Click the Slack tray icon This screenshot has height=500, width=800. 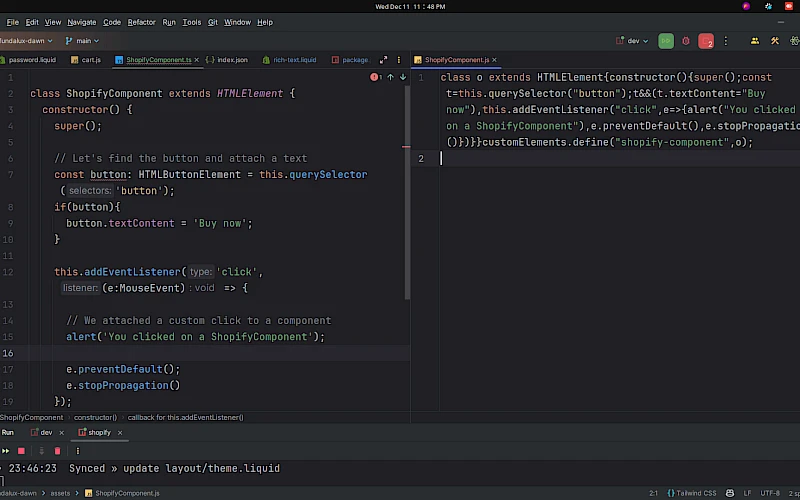(x=768, y=7)
